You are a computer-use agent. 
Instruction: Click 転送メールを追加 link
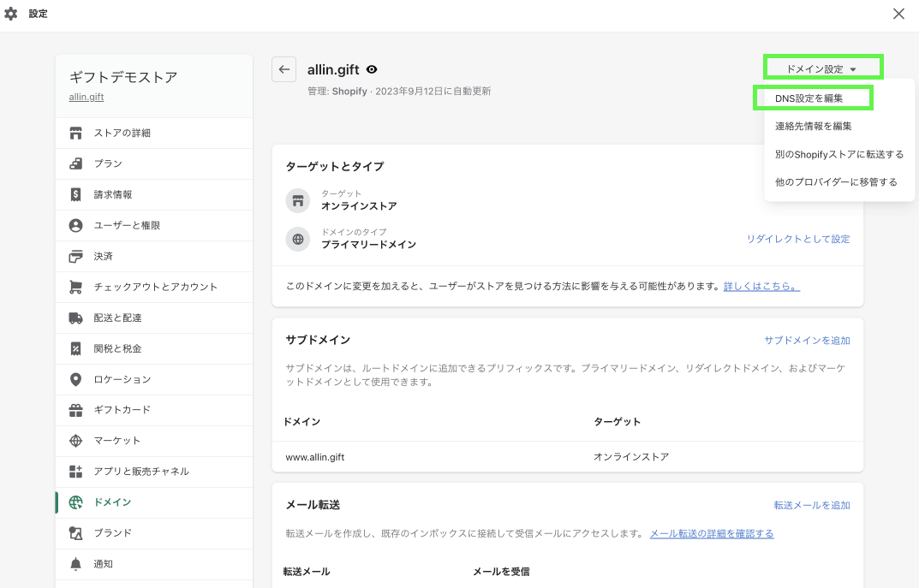tap(812, 505)
